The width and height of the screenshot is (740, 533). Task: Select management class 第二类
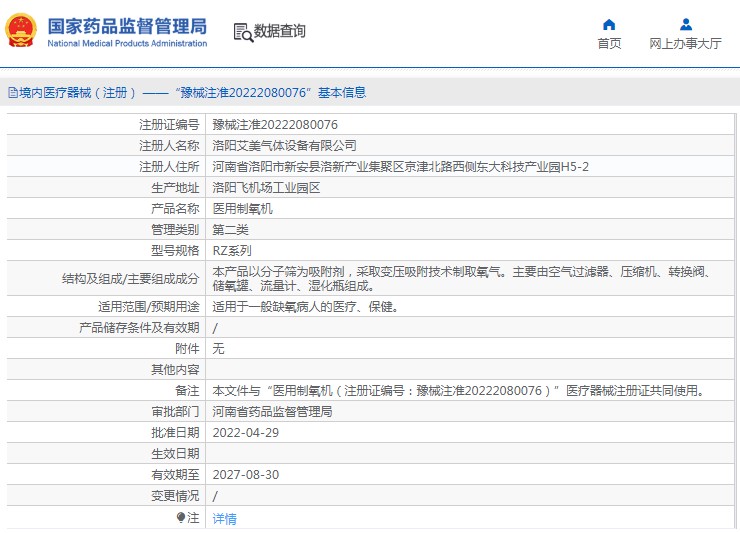[230, 229]
